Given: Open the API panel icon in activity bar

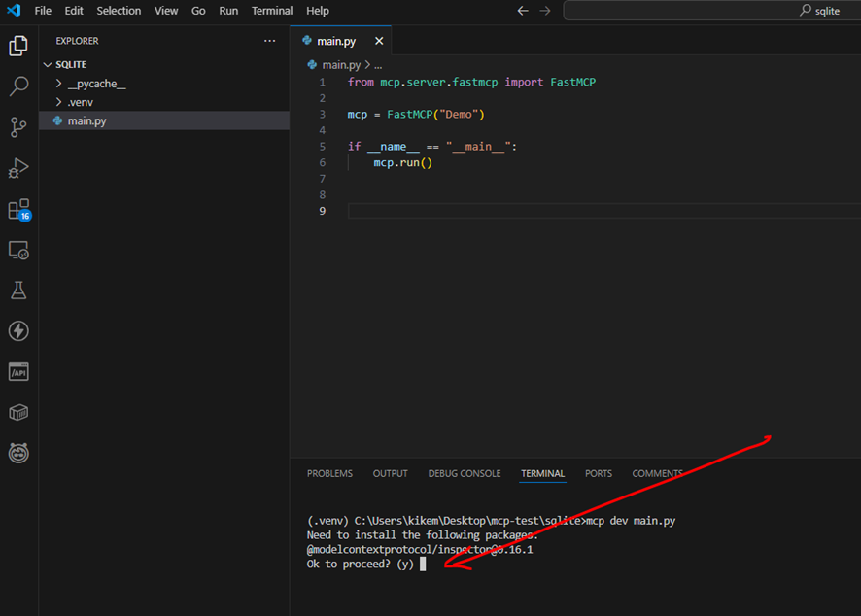Looking at the screenshot, I should (x=18, y=372).
